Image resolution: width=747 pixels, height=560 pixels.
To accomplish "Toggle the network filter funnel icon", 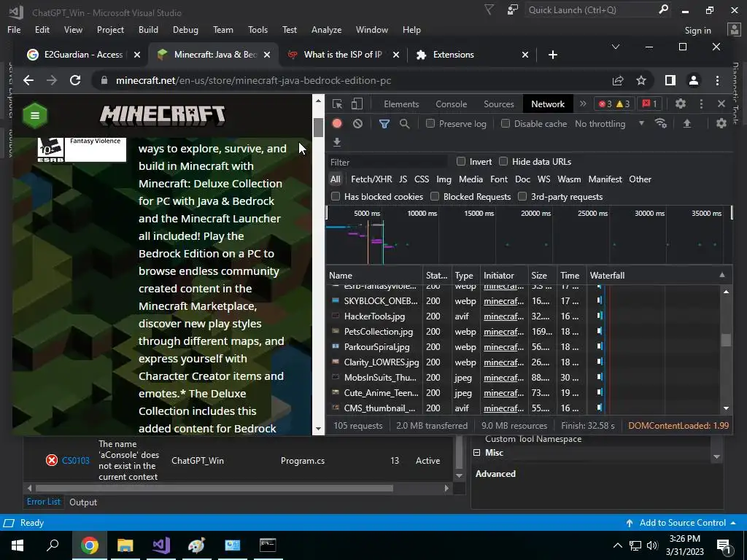I will tap(384, 124).
